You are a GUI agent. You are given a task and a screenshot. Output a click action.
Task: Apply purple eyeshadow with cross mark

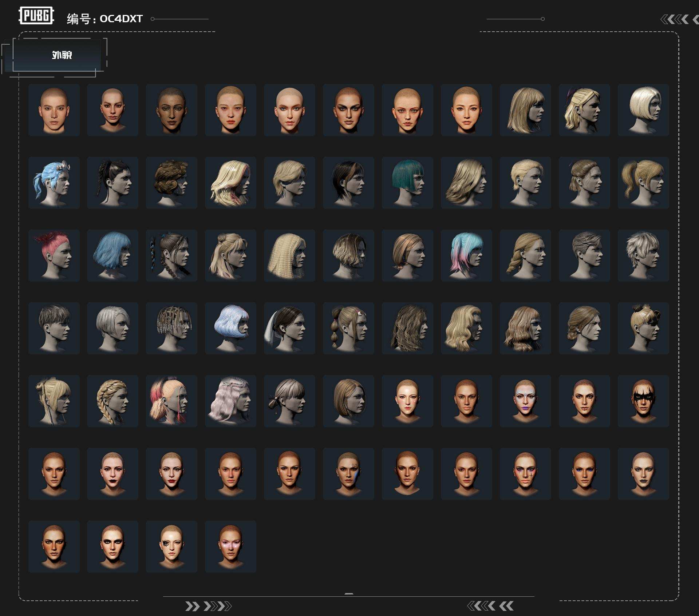525,474
